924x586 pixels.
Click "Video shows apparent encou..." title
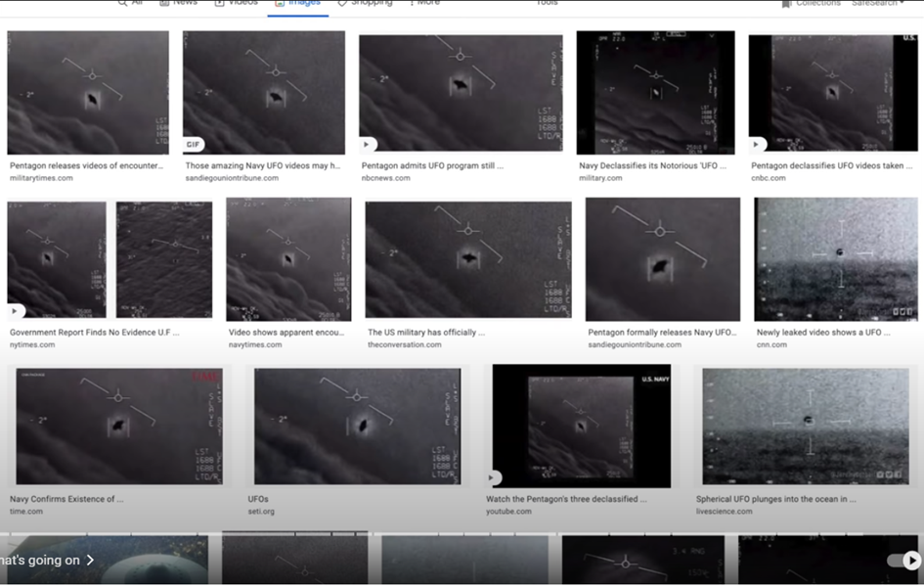point(286,333)
